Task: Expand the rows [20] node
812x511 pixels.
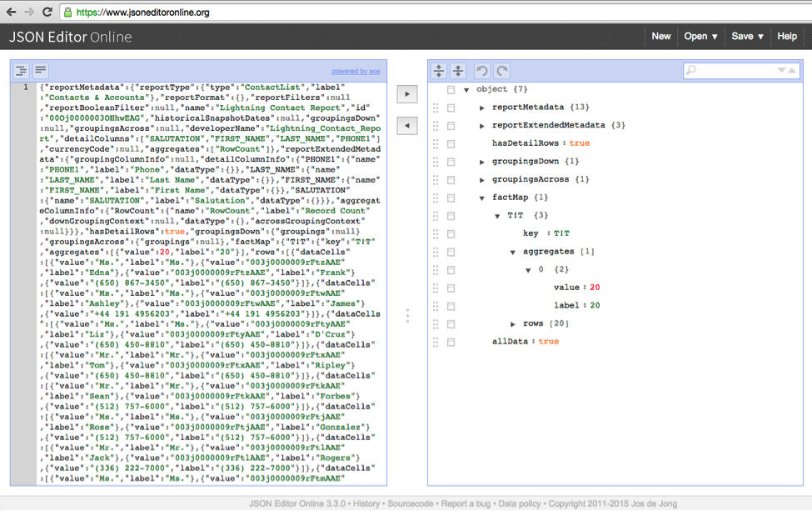Action: point(513,324)
